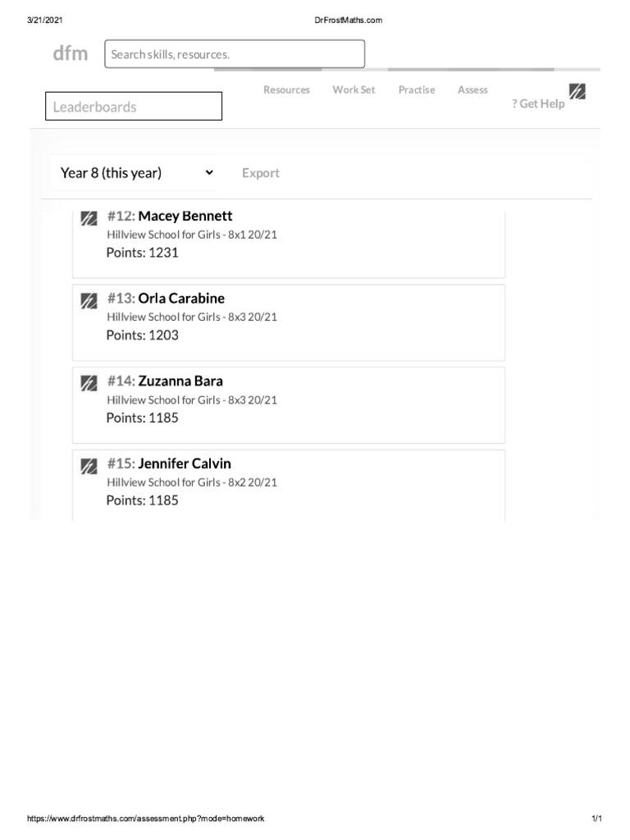The image size is (630, 840).
Task: Open the Practise menu
Action: coord(417,90)
